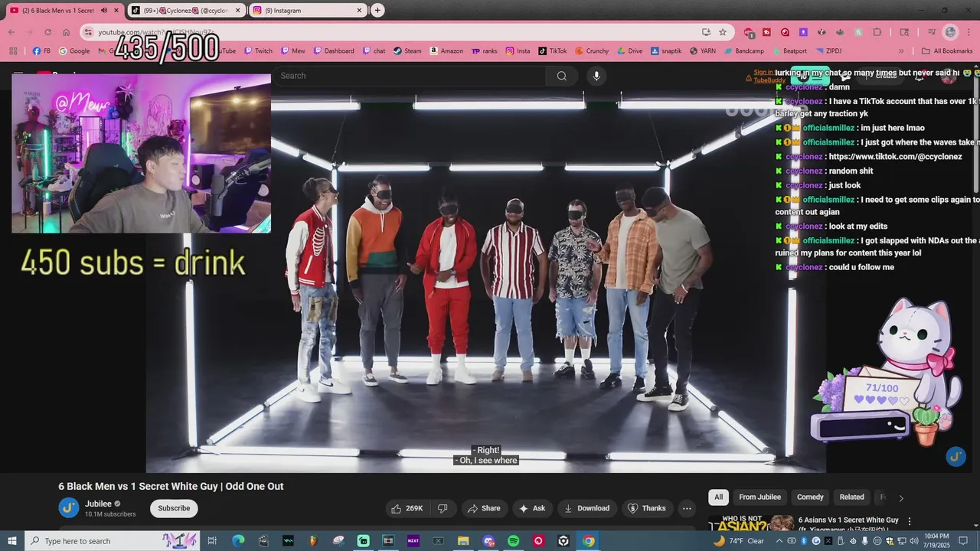The width and height of the screenshot is (980, 551).
Task: Open Spotify from the taskbar
Action: [514, 541]
